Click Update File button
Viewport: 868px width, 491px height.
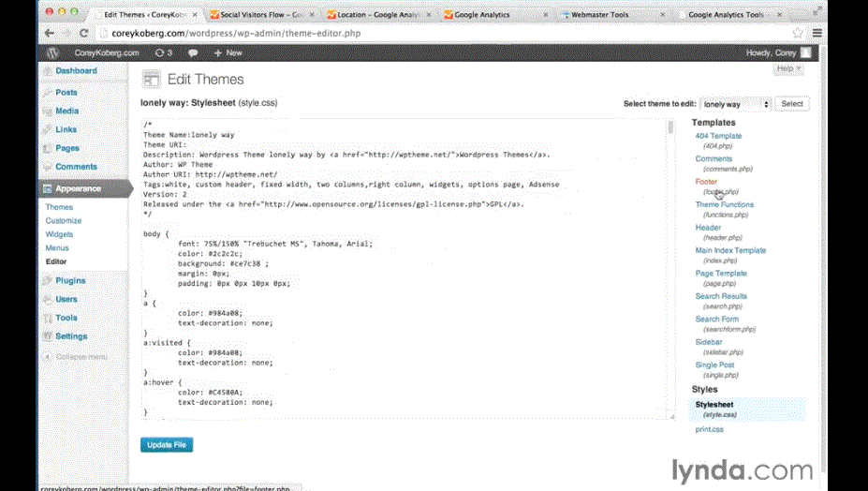click(167, 444)
